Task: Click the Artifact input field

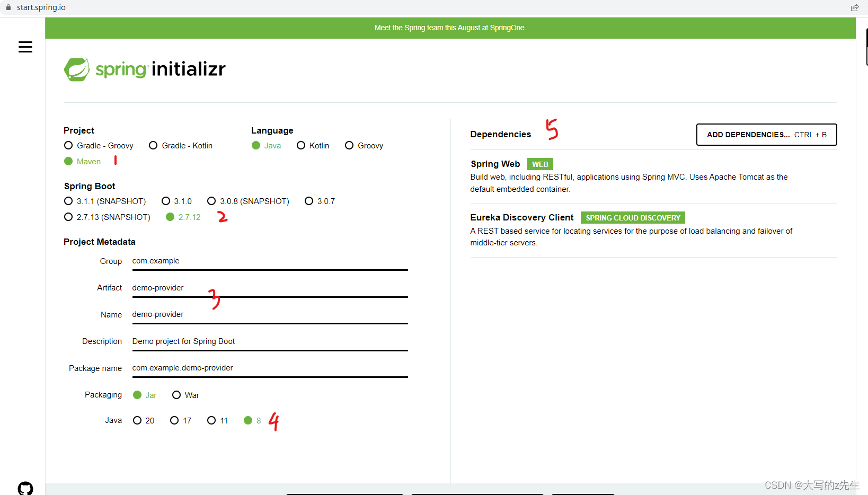Action: pyautogui.click(x=270, y=288)
